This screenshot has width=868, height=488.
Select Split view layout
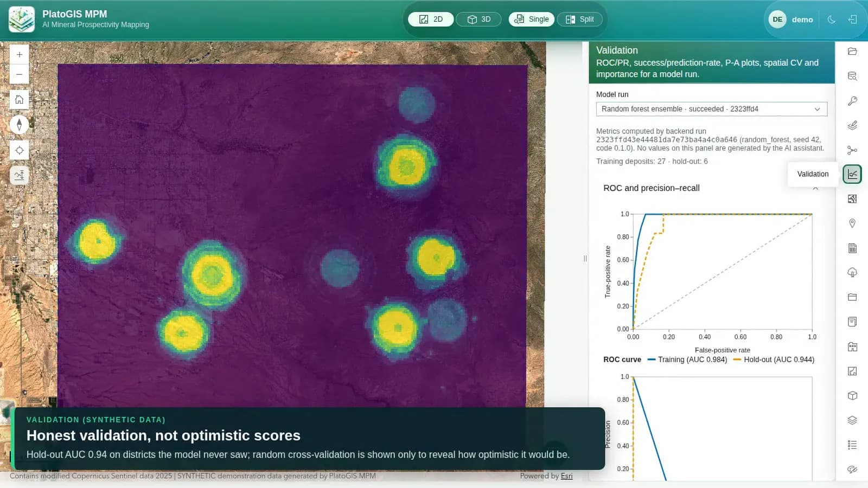pos(579,20)
